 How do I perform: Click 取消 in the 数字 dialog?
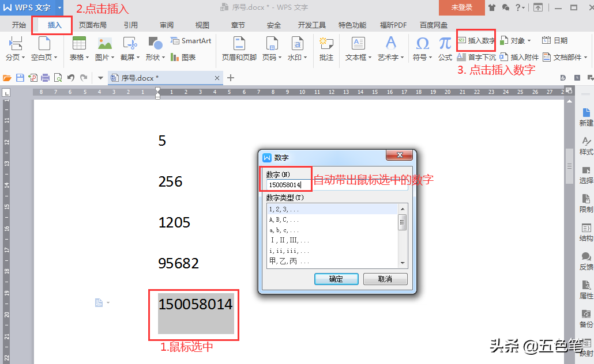tap(385, 279)
